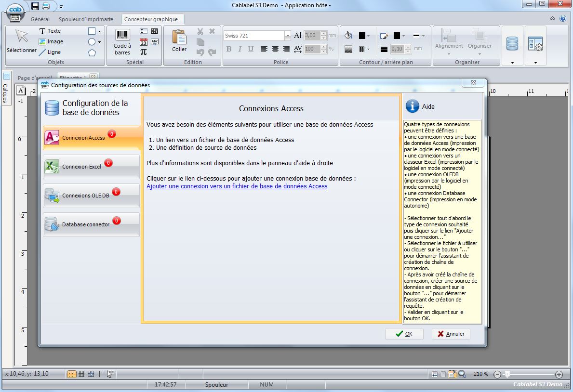The height and width of the screenshot is (392, 573).
Task: Click the paint bucket fill icon
Action: point(348,36)
